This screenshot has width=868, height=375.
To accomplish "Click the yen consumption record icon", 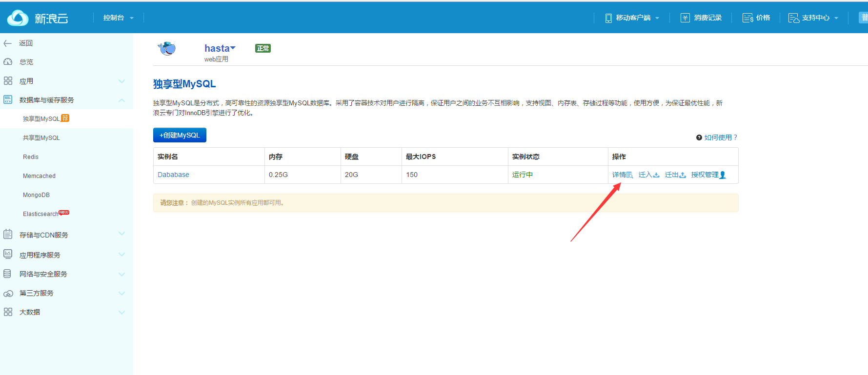I will pyautogui.click(x=685, y=18).
